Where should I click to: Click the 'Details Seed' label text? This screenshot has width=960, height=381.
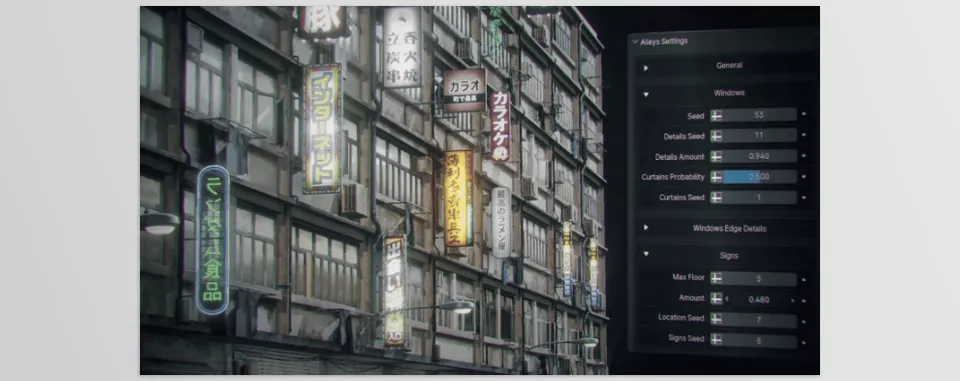(x=684, y=137)
